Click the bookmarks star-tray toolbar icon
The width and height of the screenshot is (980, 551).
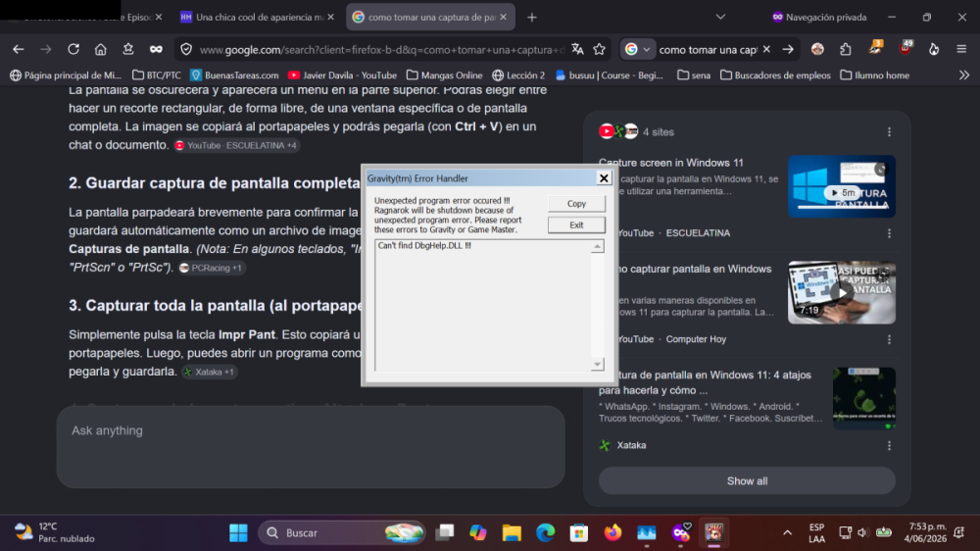(128, 49)
